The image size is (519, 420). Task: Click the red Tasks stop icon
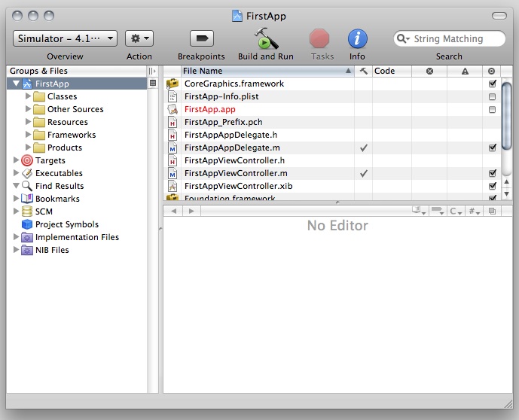[319, 38]
